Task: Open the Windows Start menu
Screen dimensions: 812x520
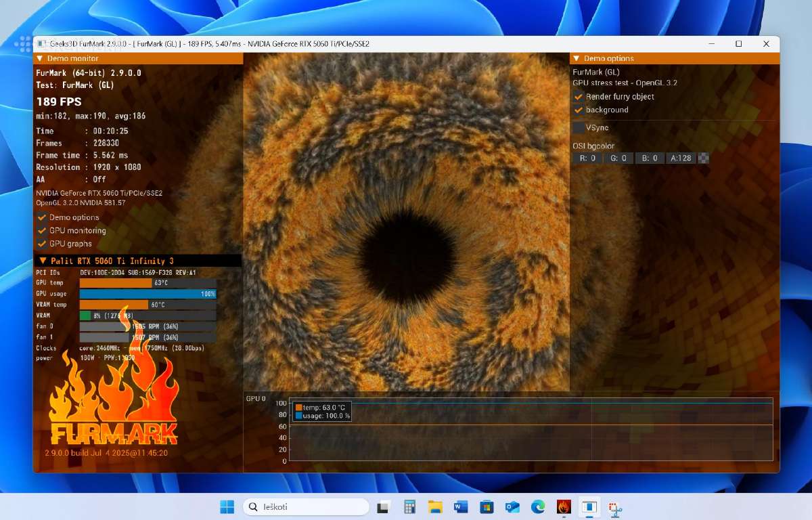Action: point(227,506)
